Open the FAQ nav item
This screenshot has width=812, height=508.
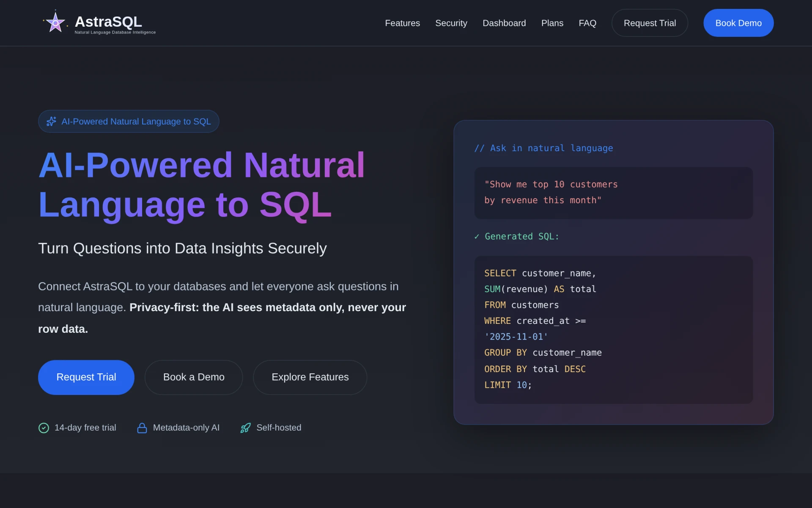(x=587, y=23)
